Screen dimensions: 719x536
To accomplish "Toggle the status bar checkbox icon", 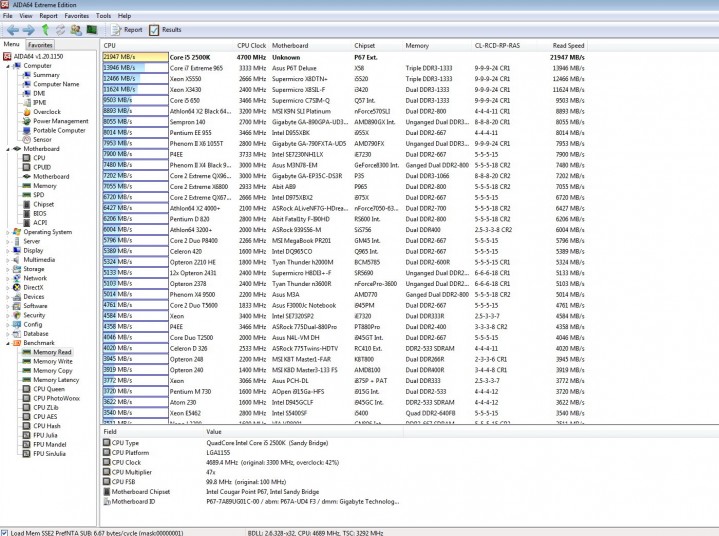I will 4,532.
